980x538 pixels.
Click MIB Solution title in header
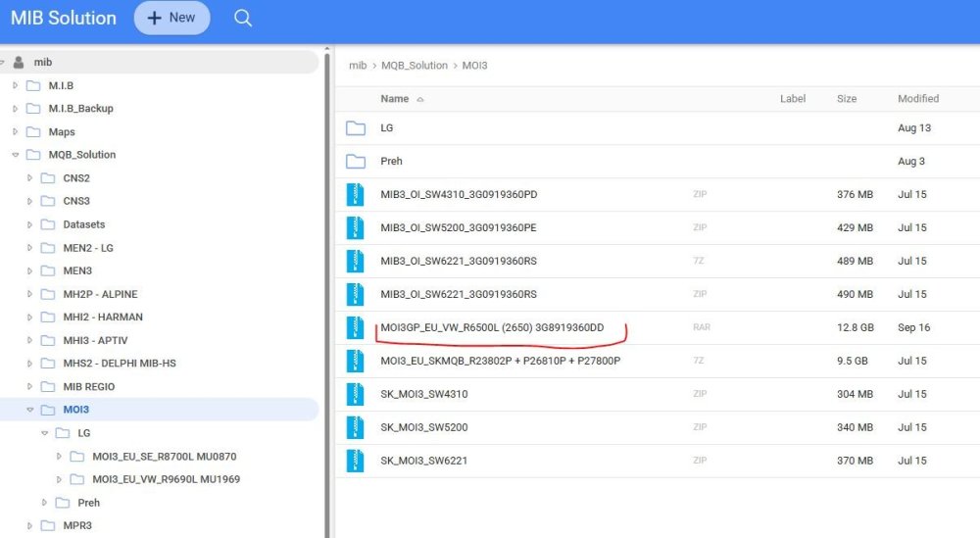click(x=64, y=18)
